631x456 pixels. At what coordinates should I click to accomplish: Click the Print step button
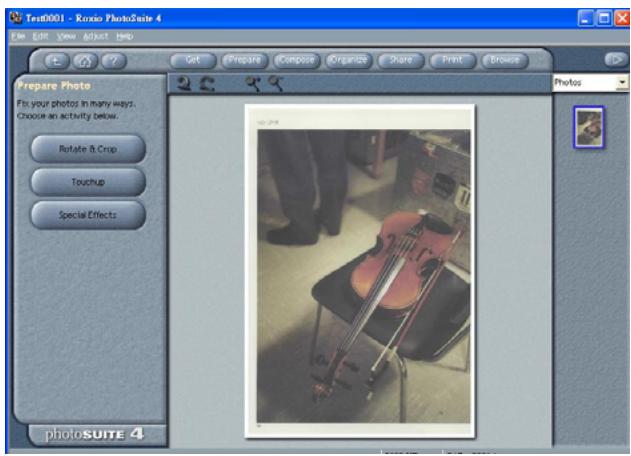click(x=451, y=60)
